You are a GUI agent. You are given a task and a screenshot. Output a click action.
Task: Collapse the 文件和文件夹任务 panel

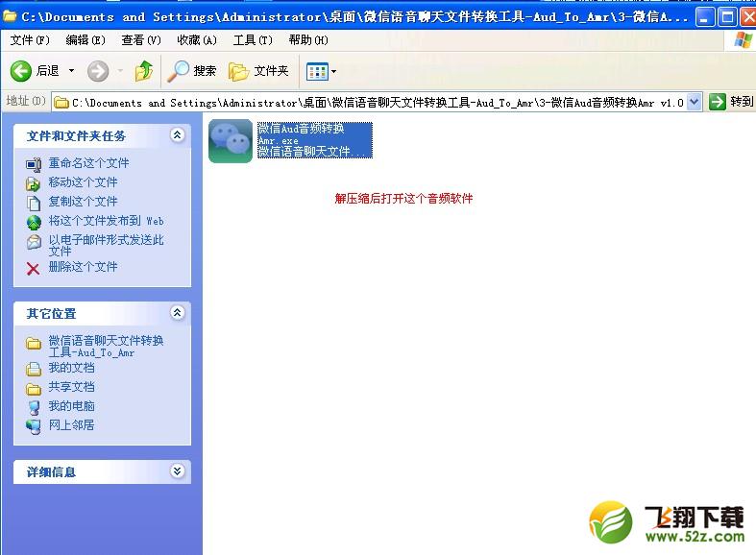(x=177, y=135)
